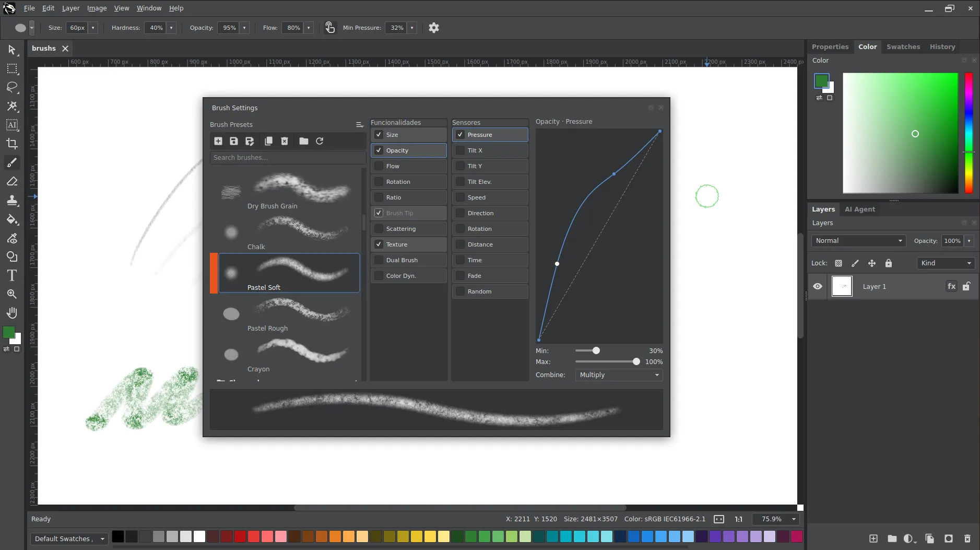
Task: Select the Clone Stamp tool
Action: pos(12,200)
